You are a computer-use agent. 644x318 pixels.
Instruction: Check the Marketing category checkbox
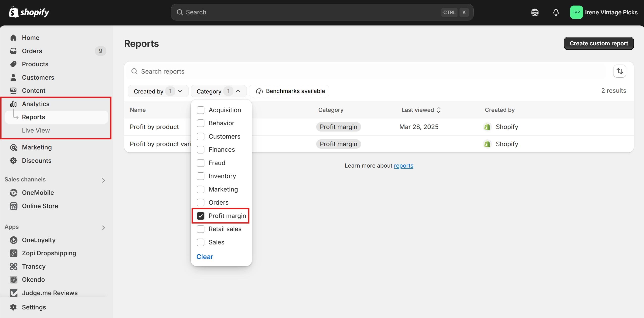(201, 189)
